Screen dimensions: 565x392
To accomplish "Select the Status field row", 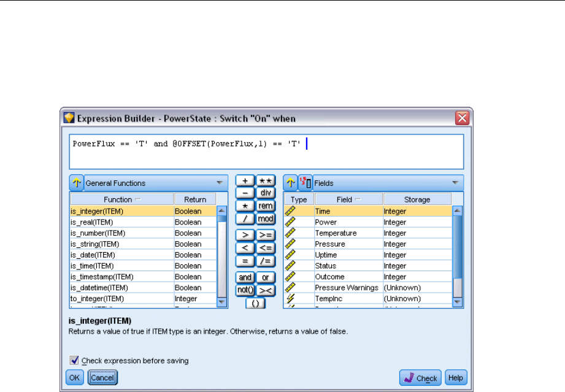I will click(x=368, y=266).
